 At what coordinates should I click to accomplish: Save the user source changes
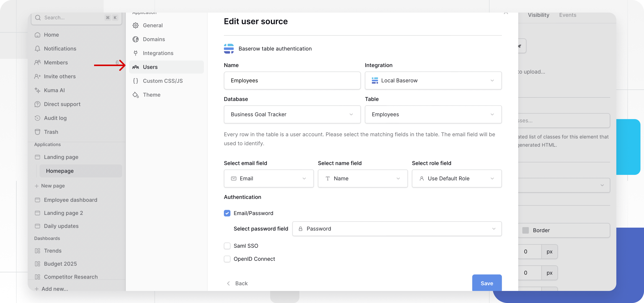pyautogui.click(x=487, y=283)
